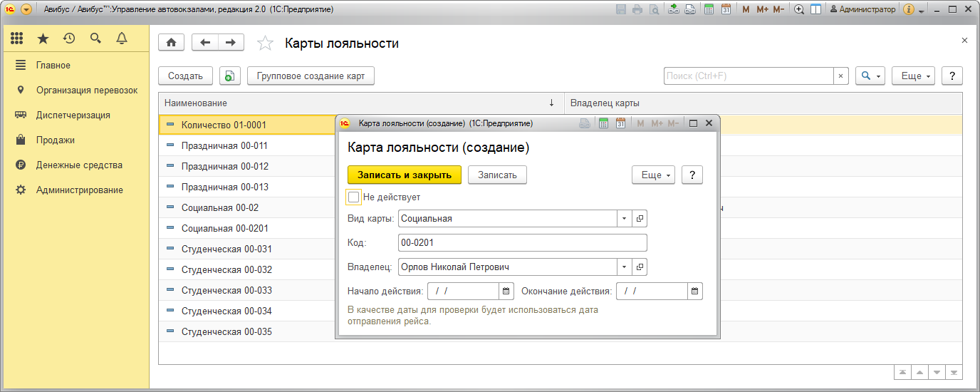This screenshot has height=392, width=980.
Task: Expand the Владелец dropdown list
Action: pyautogui.click(x=624, y=267)
